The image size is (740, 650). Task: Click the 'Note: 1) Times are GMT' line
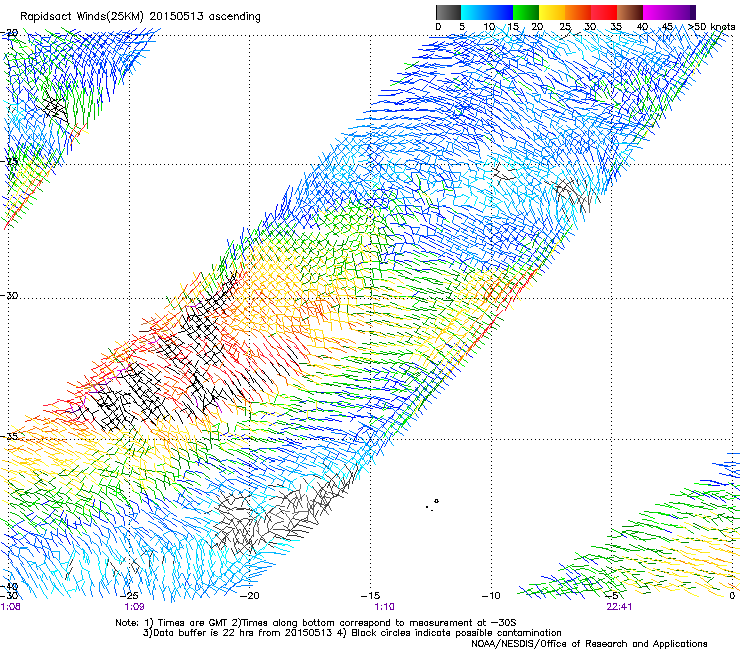point(316,623)
